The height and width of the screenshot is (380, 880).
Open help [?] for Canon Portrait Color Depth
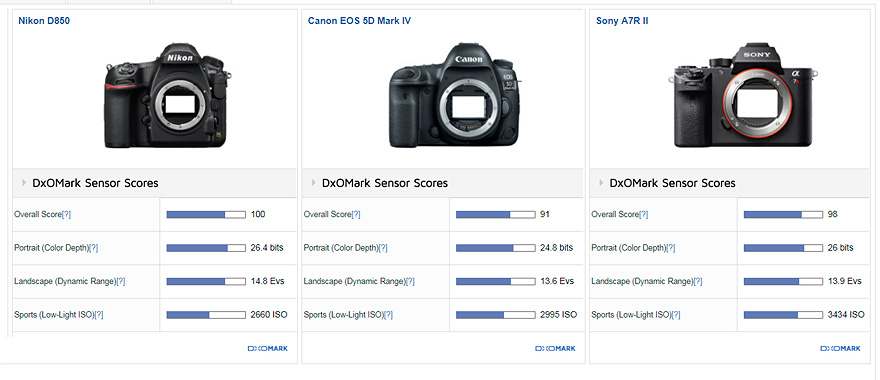pos(383,248)
